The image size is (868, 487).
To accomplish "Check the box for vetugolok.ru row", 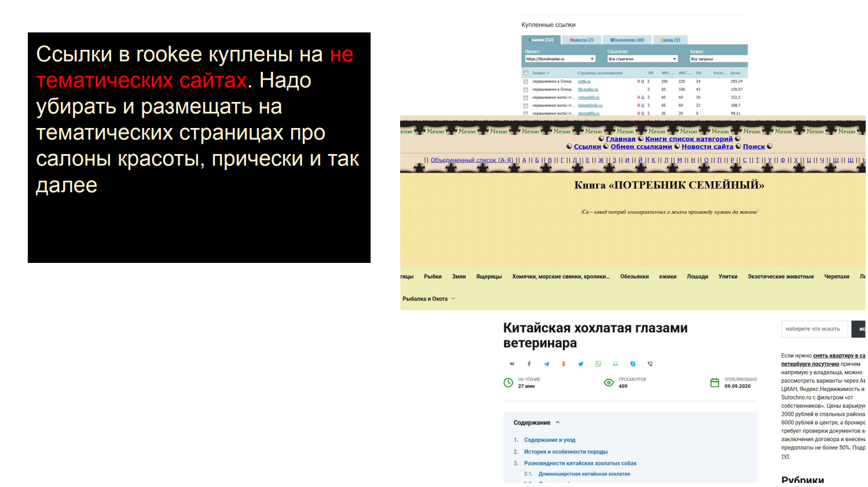I will [x=526, y=98].
